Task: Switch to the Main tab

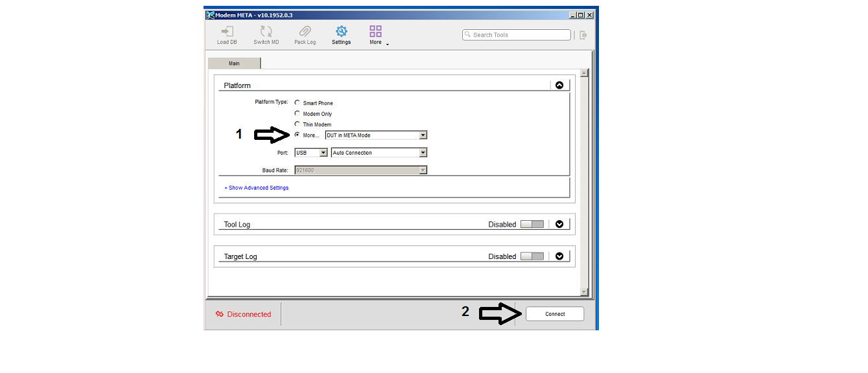Action: click(x=234, y=63)
